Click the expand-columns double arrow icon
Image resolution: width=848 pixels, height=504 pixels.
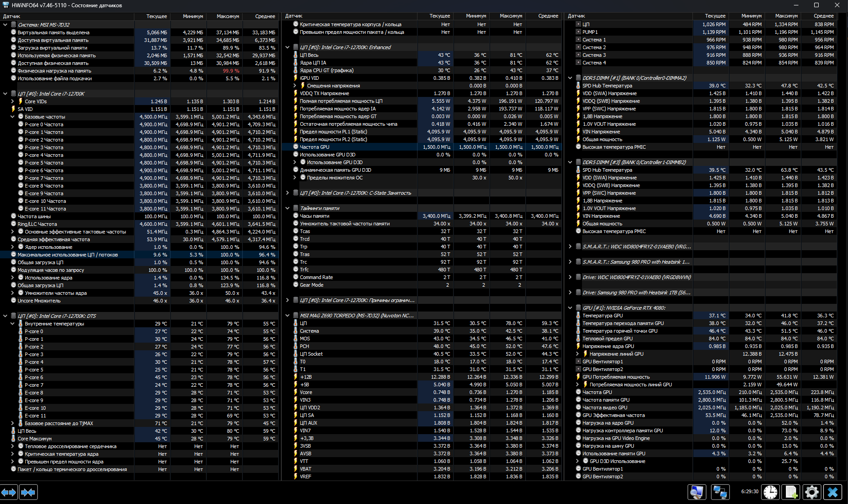(9, 492)
